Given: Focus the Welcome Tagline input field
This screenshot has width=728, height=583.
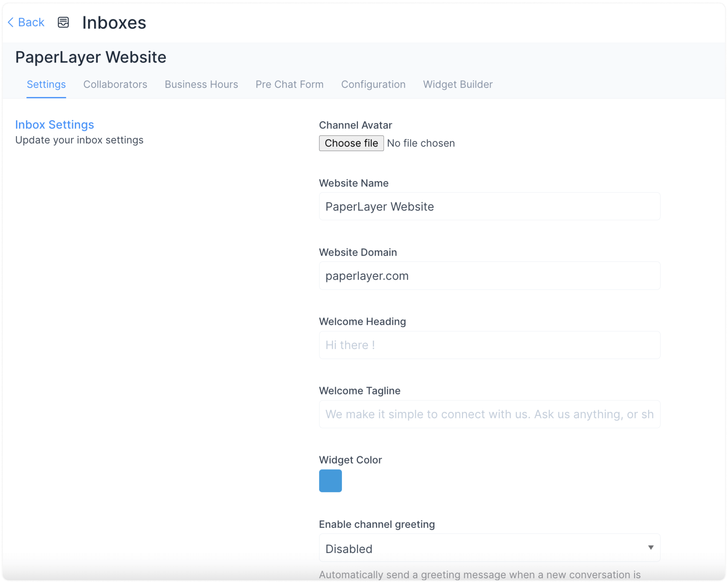Looking at the screenshot, I should tap(489, 414).
